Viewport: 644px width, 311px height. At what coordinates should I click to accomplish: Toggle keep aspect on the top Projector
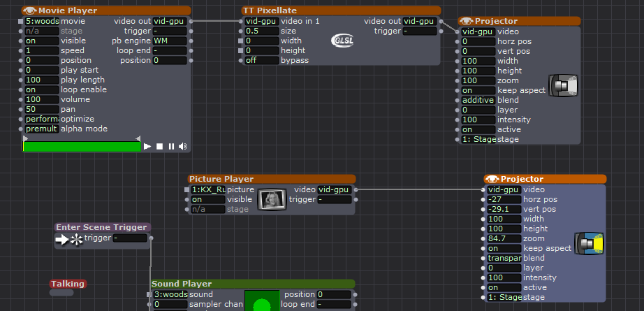(x=477, y=90)
